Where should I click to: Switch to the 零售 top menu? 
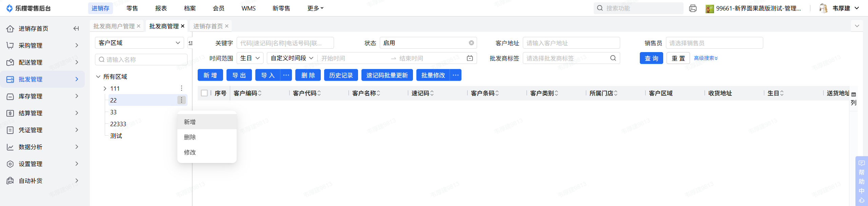point(132,8)
